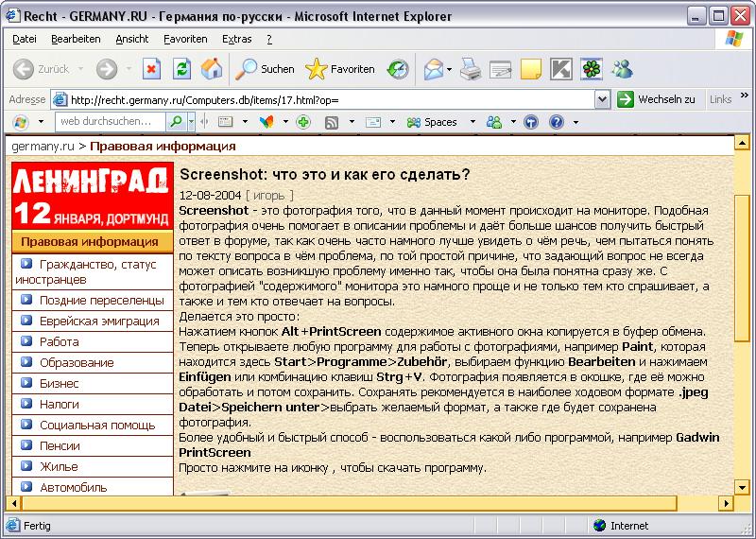Open the Windows Live logo dropdown arrow
Image resolution: width=756 pixels, height=539 pixels.
41,122
